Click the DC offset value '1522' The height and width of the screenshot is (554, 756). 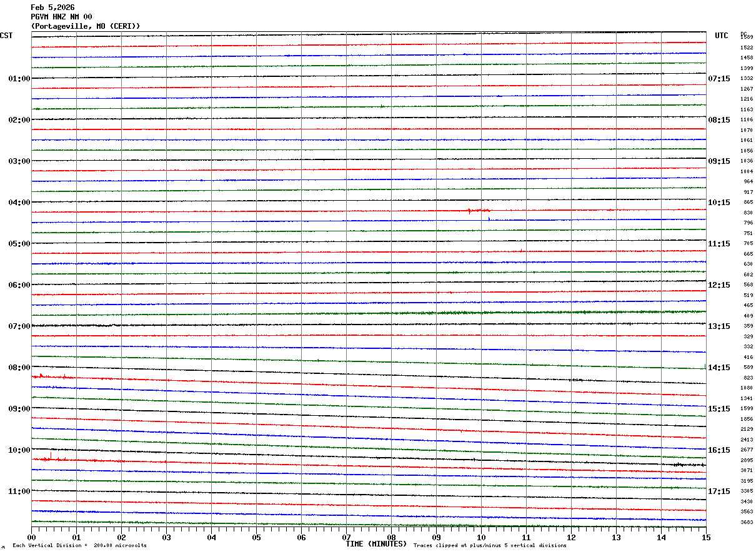(x=747, y=48)
